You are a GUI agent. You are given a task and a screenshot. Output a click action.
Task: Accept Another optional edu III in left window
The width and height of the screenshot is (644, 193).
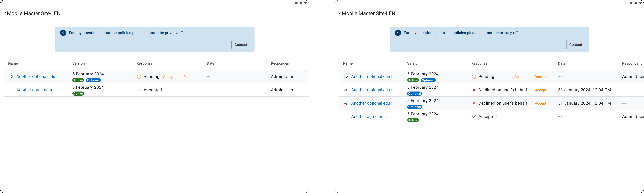[x=169, y=77]
